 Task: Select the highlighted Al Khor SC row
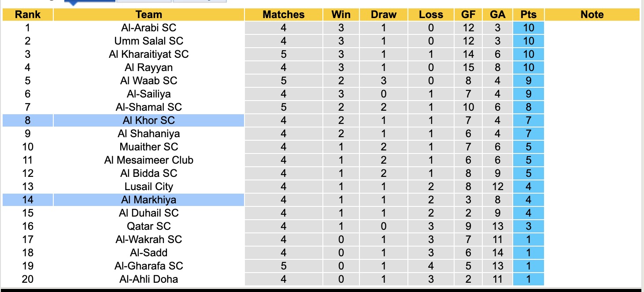pyautogui.click(x=148, y=120)
